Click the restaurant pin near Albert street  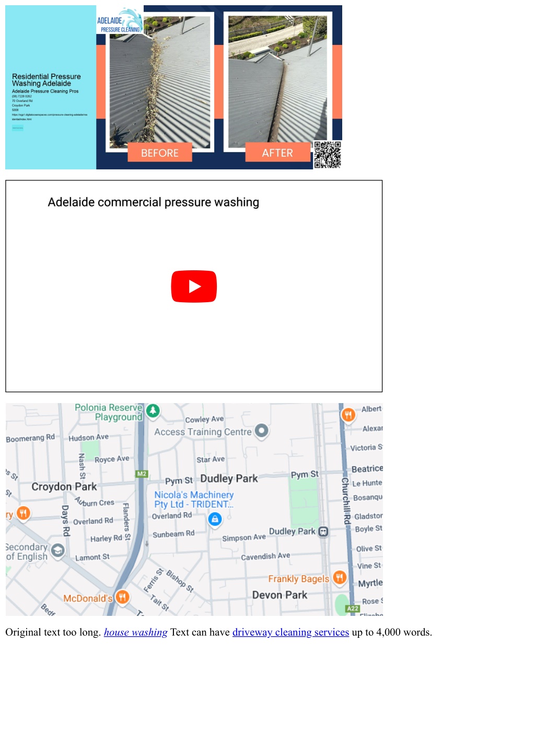[x=348, y=415]
